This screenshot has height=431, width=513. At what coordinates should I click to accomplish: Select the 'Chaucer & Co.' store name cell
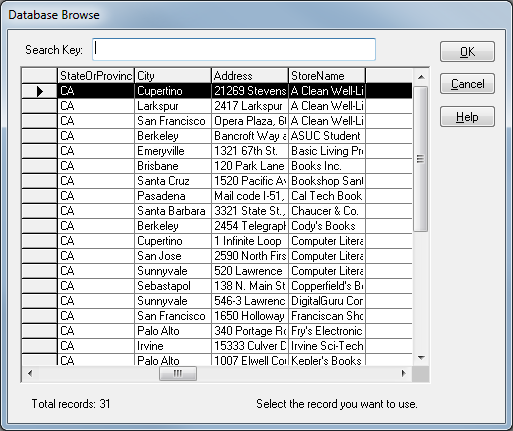(x=327, y=211)
